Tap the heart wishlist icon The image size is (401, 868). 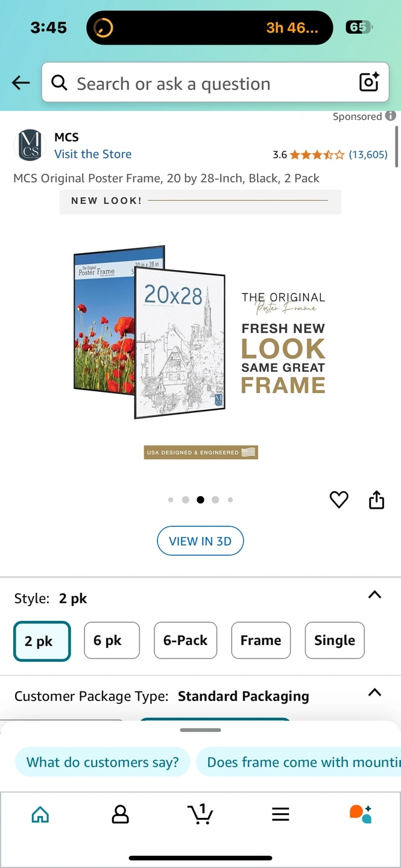coord(339,500)
